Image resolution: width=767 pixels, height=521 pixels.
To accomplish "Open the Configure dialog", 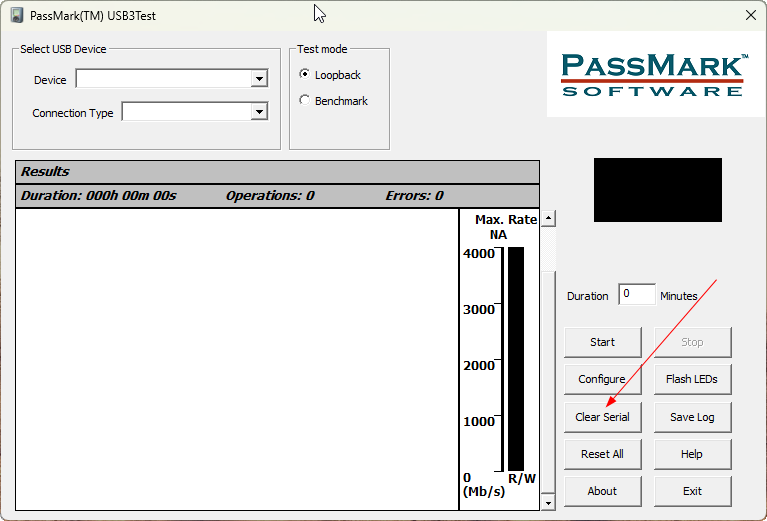I will point(602,379).
